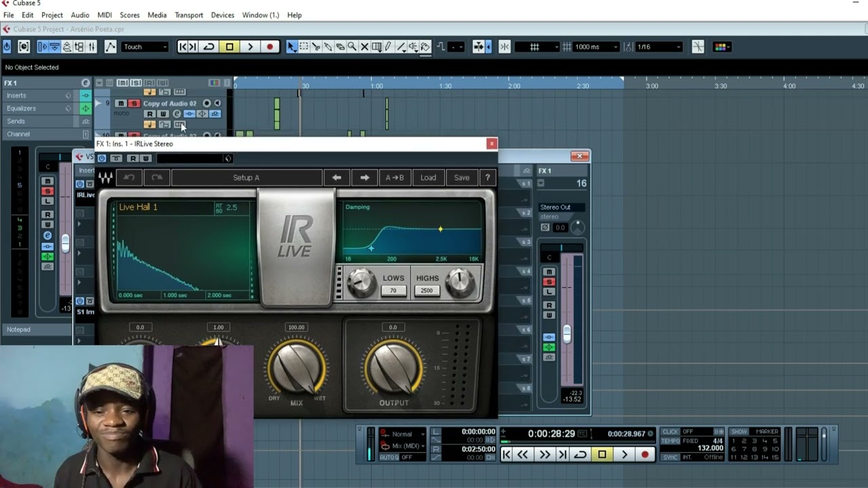Open the snap type grid dropdown
The width and height of the screenshot is (868, 488).
click(x=536, y=47)
